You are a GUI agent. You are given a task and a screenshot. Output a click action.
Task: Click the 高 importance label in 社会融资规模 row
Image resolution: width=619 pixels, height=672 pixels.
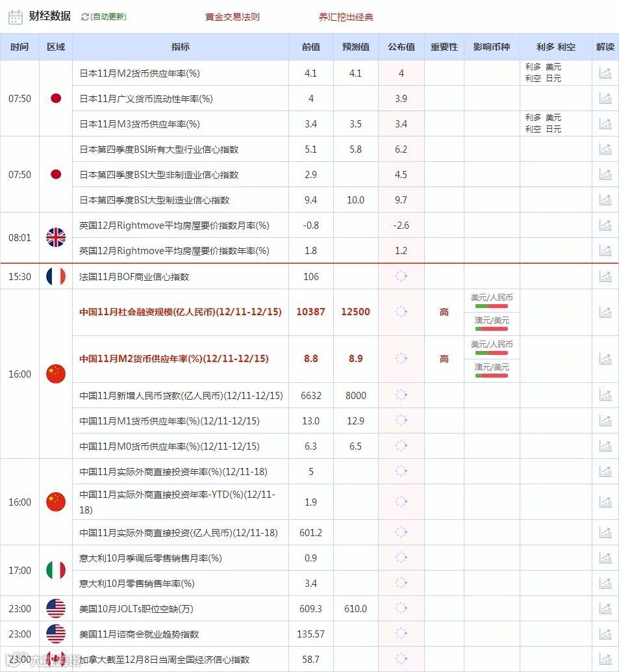pos(444,312)
